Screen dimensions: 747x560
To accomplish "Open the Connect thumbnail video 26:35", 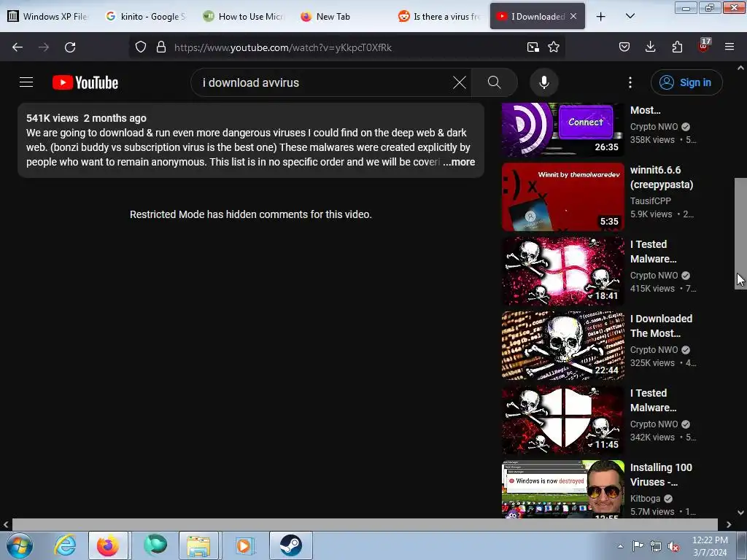I will pos(563,130).
